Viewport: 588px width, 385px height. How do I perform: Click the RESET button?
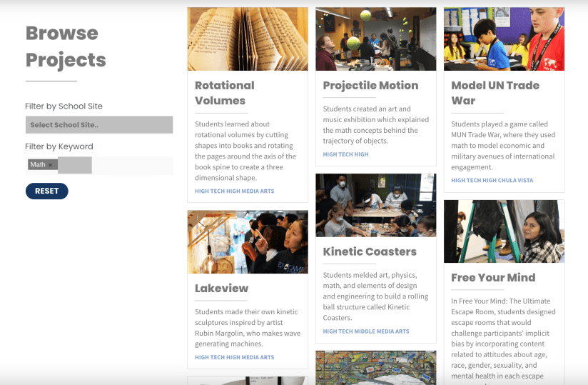tap(46, 191)
